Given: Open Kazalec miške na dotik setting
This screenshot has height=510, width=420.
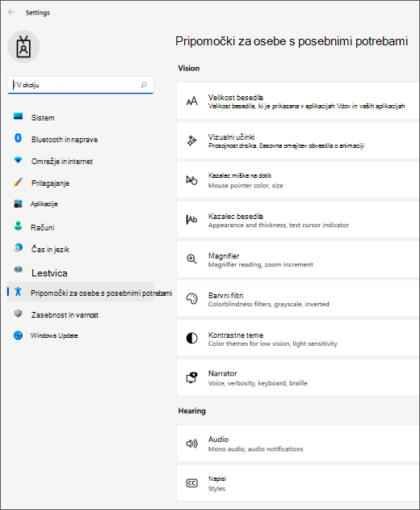Looking at the screenshot, I should pyautogui.click(x=298, y=180).
